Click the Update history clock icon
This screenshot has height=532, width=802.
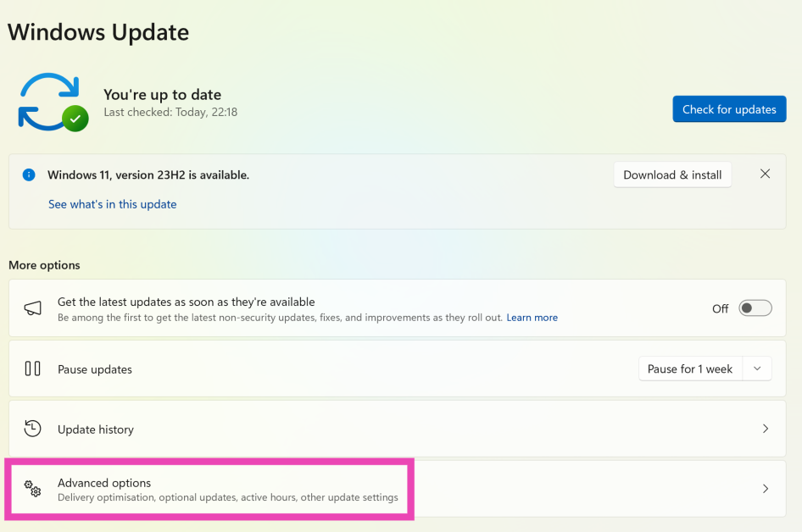pyautogui.click(x=32, y=429)
